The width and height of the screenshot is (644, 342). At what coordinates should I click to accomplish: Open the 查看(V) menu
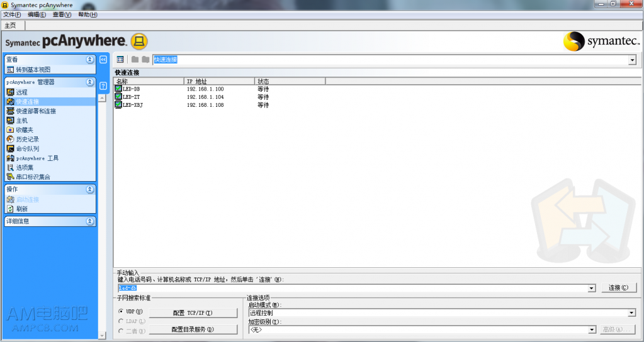pos(62,14)
